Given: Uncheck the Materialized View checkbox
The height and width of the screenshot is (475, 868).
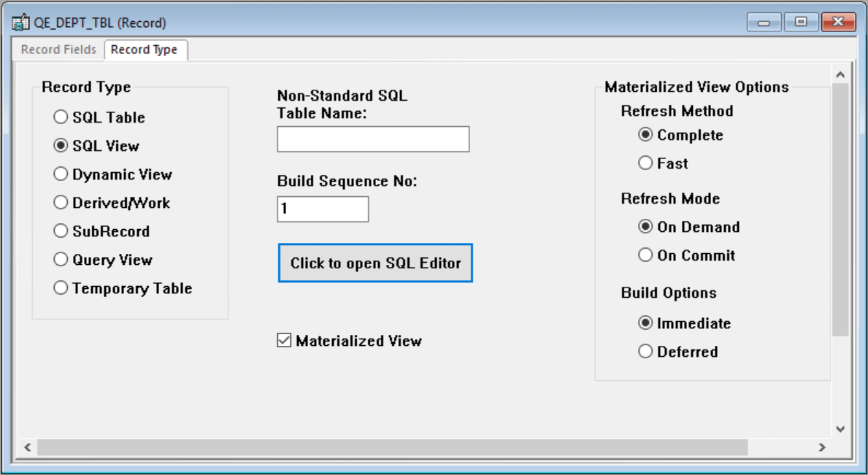Looking at the screenshot, I should click(283, 340).
